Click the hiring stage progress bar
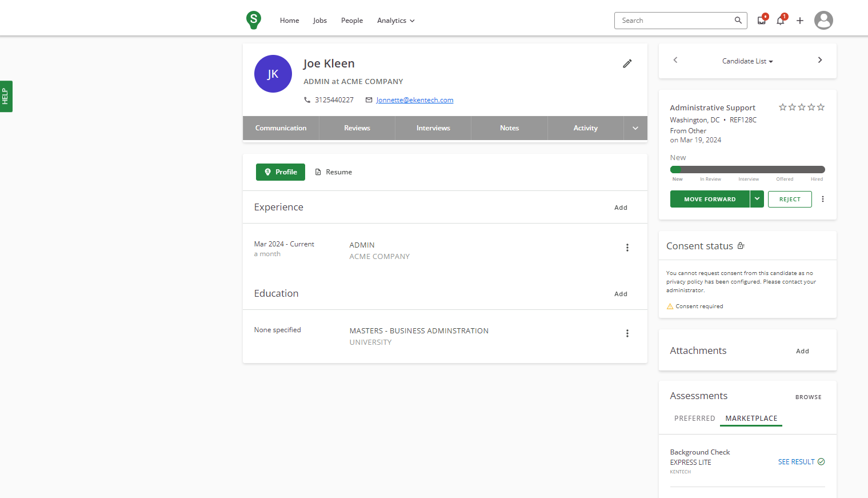Viewport: 868px width, 498px height. click(x=747, y=169)
